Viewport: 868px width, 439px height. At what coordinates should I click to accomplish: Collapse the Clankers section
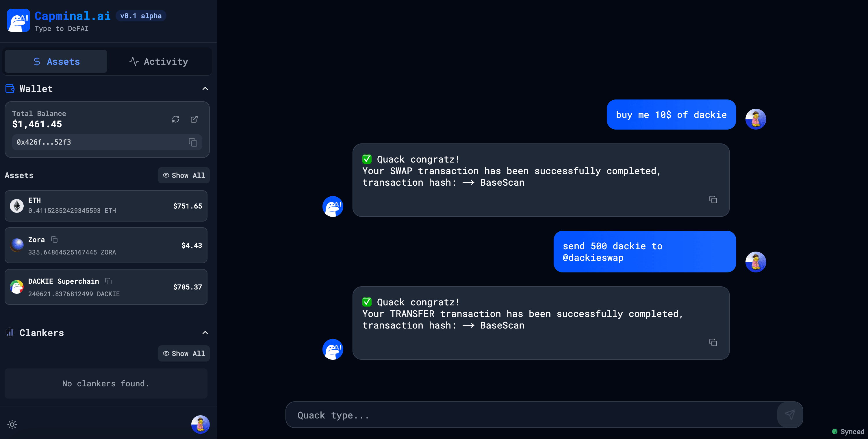point(205,333)
